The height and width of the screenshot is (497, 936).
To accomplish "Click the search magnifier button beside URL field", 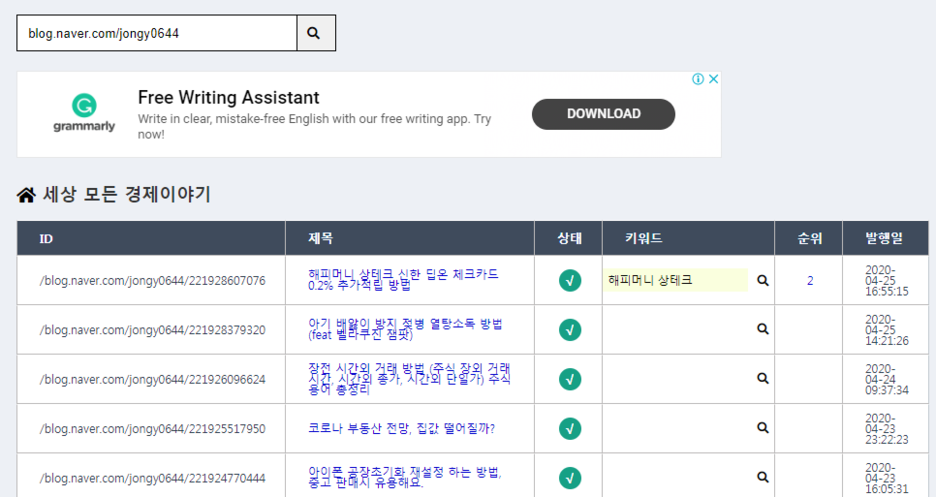I will 316,33.
